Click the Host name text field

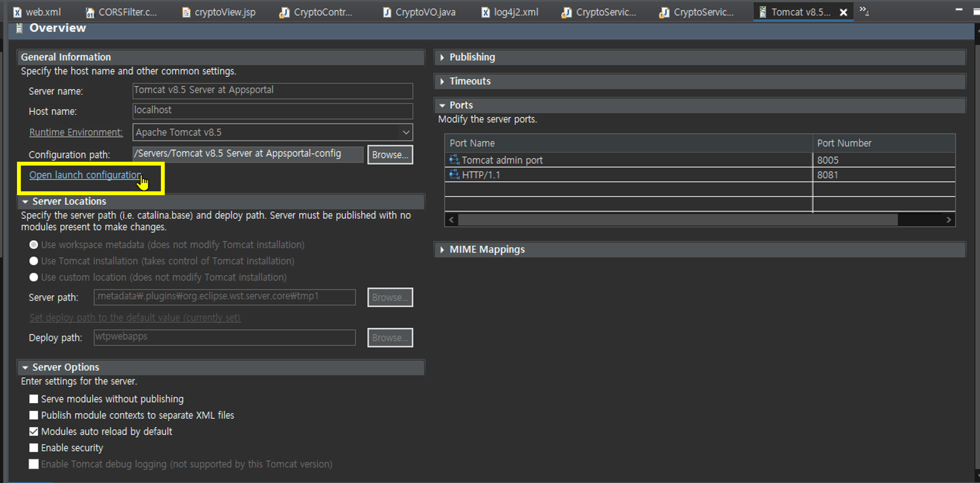[272, 111]
